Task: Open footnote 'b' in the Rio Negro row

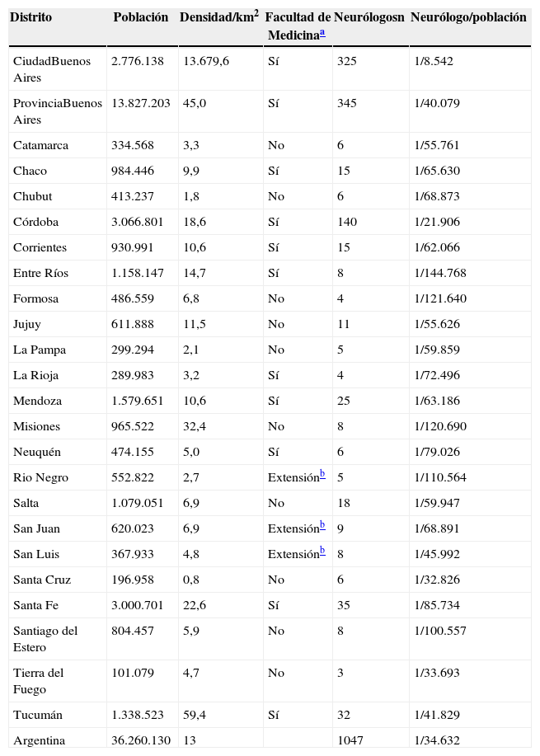Action: 322,474
